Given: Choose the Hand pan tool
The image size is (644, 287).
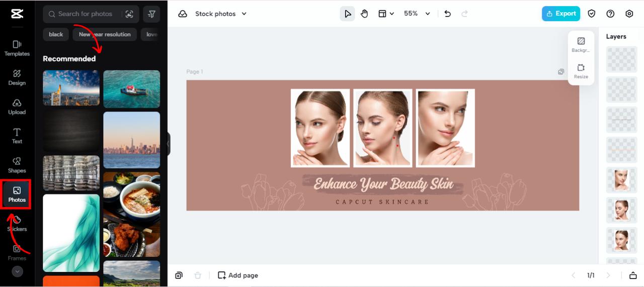Looking at the screenshot, I should tap(364, 14).
